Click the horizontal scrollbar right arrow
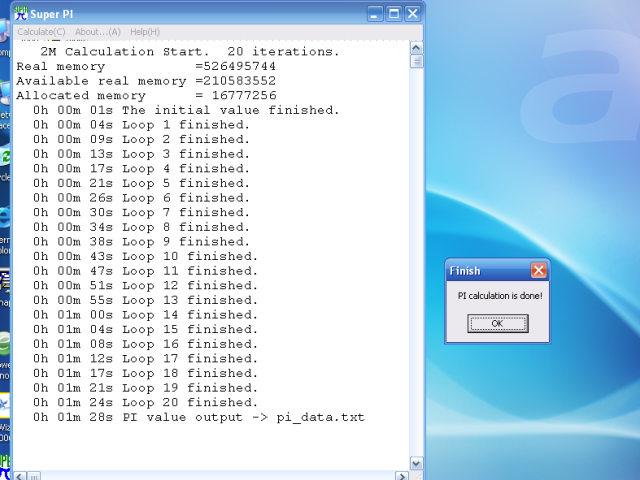The height and width of the screenshot is (480, 640). click(402, 476)
